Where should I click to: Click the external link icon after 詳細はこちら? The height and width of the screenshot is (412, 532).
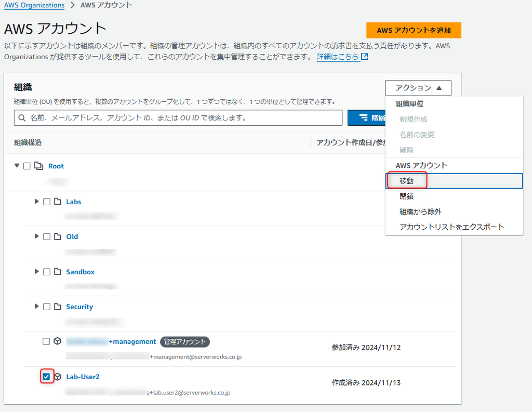tap(365, 57)
